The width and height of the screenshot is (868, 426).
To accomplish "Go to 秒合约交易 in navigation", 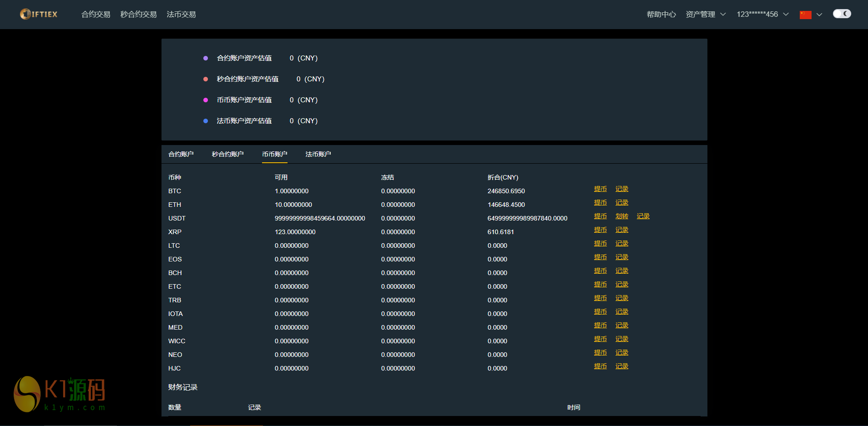I will tap(138, 14).
